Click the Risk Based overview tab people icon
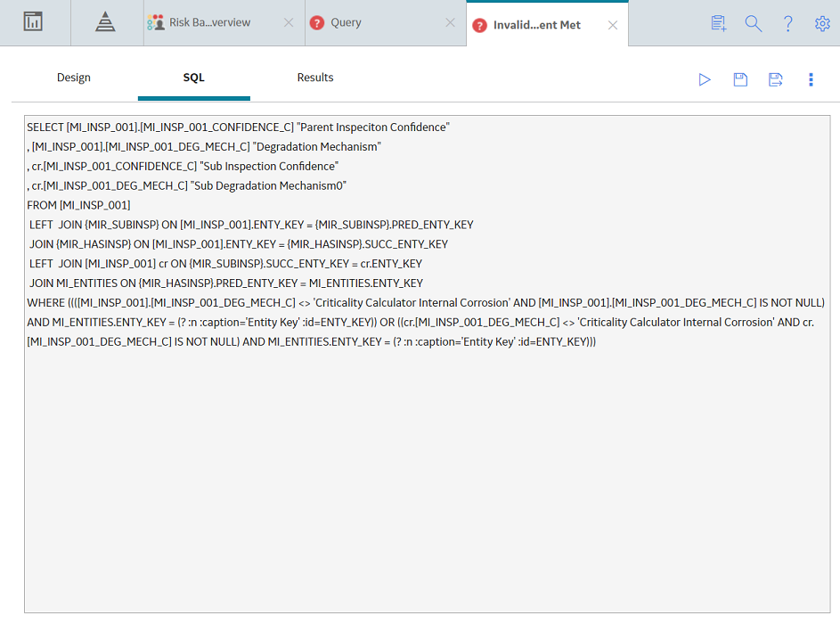The width and height of the screenshot is (840, 632). (x=156, y=22)
